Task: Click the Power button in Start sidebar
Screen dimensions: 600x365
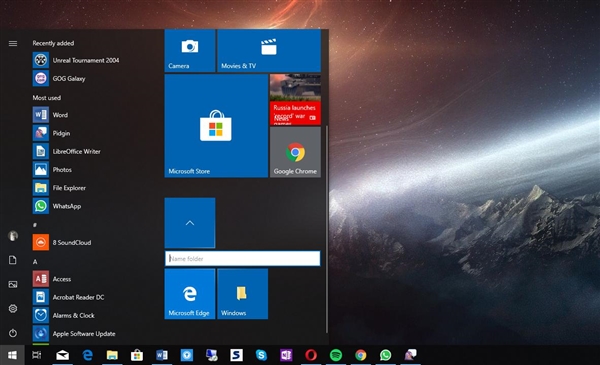Action: click(13, 333)
